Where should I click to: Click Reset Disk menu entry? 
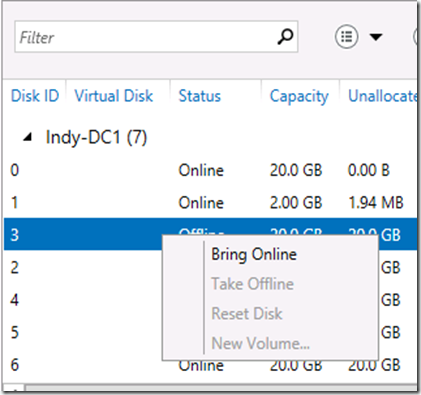(x=247, y=314)
